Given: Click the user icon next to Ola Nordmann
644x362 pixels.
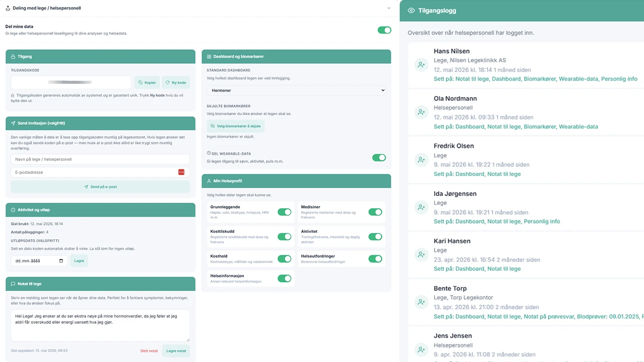Looking at the screenshot, I should tap(421, 112).
